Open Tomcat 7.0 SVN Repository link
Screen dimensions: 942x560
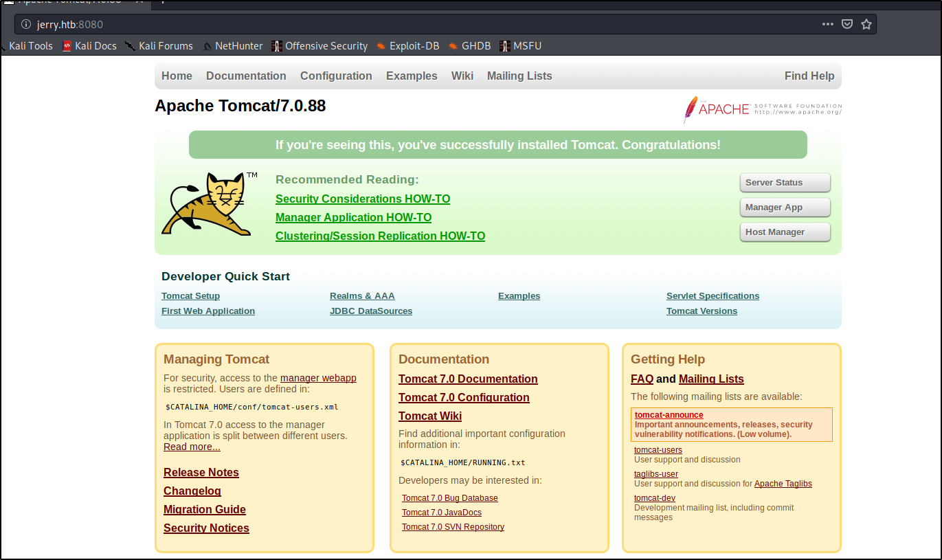(453, 527)
